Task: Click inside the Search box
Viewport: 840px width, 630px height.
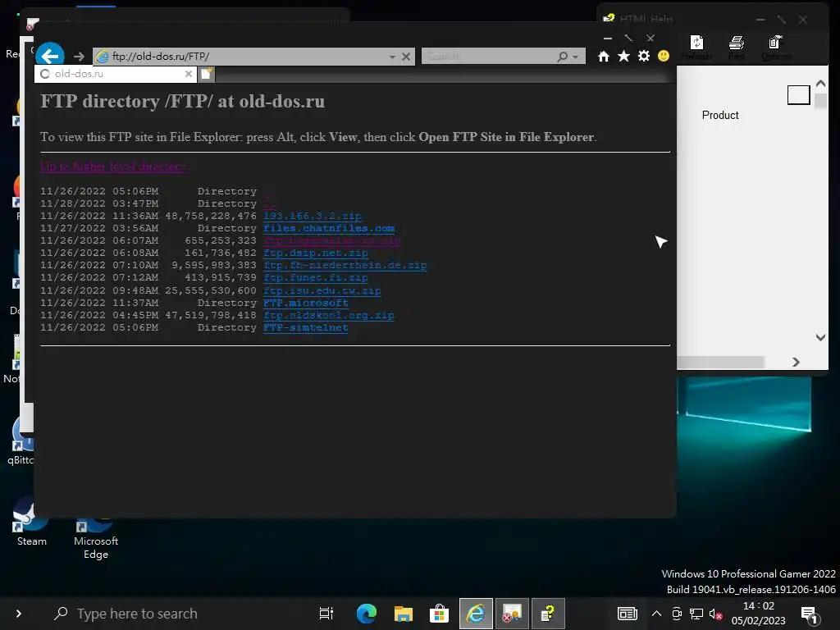Action: 489,57
